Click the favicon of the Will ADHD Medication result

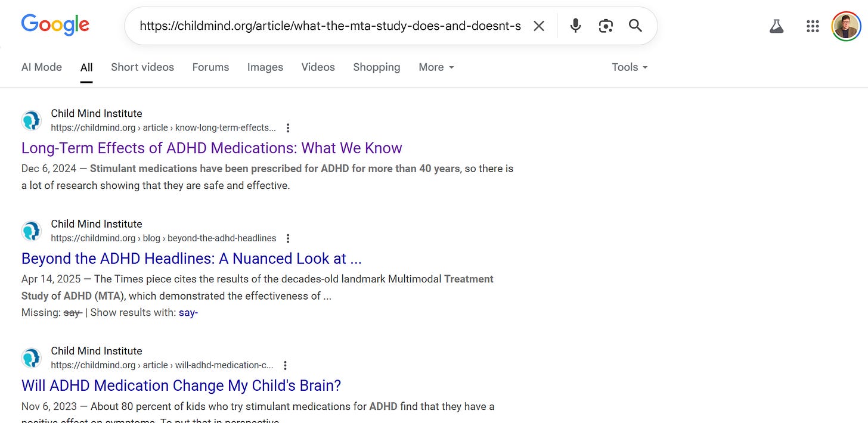[31, 358]
